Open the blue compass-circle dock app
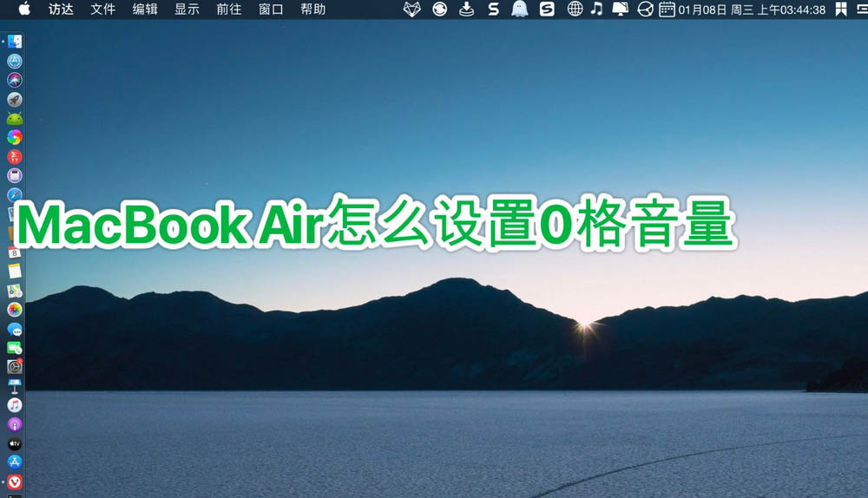The image size is (868, 498). pos(15,61)
